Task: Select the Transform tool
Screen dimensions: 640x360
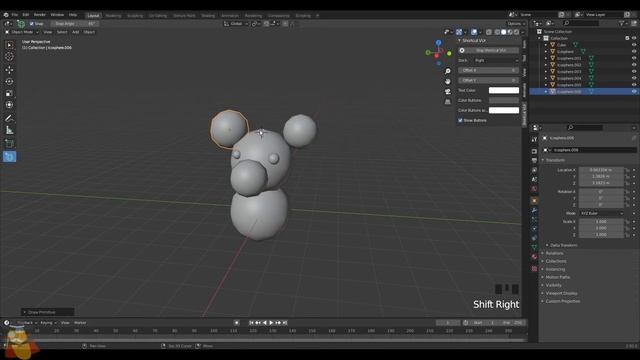Action: (9, 105)
